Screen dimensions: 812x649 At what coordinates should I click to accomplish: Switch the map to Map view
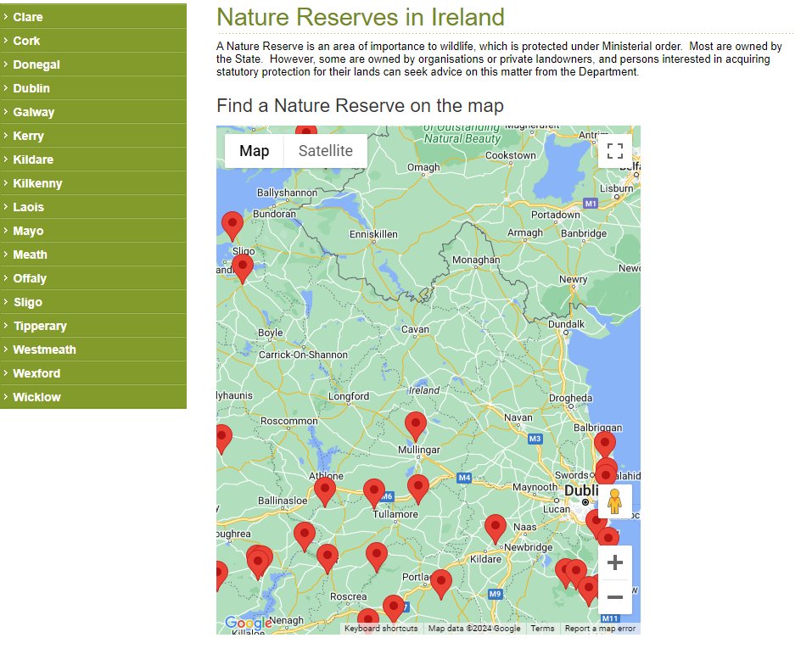coord(255,151)
